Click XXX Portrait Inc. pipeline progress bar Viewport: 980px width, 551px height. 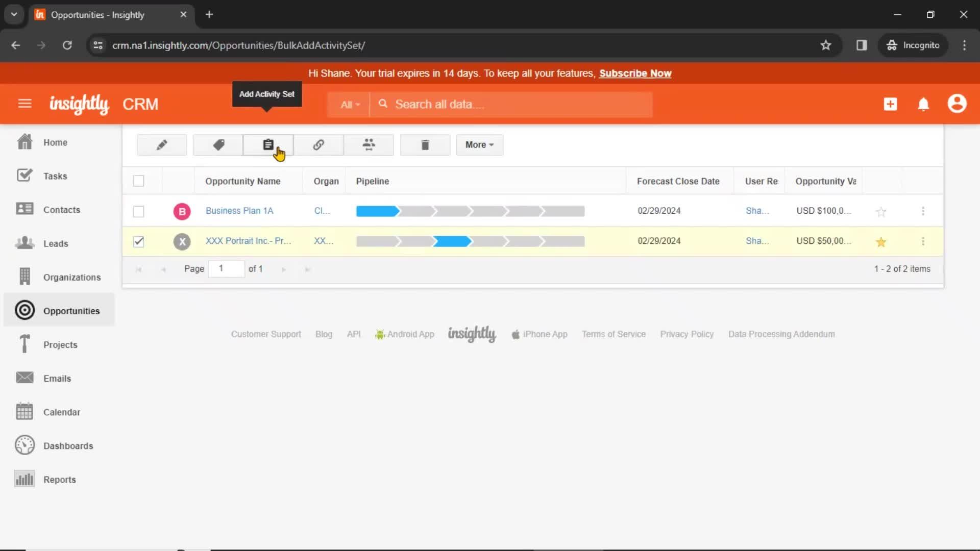pyautogui.click(x=470, y=241)
